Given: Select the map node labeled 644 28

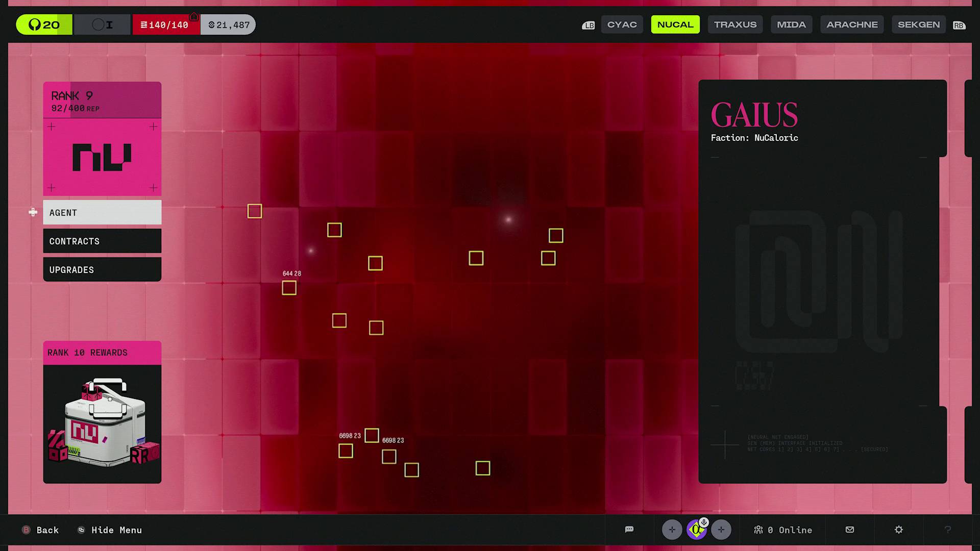Looking at the screenshot, I should click(289, 288).
